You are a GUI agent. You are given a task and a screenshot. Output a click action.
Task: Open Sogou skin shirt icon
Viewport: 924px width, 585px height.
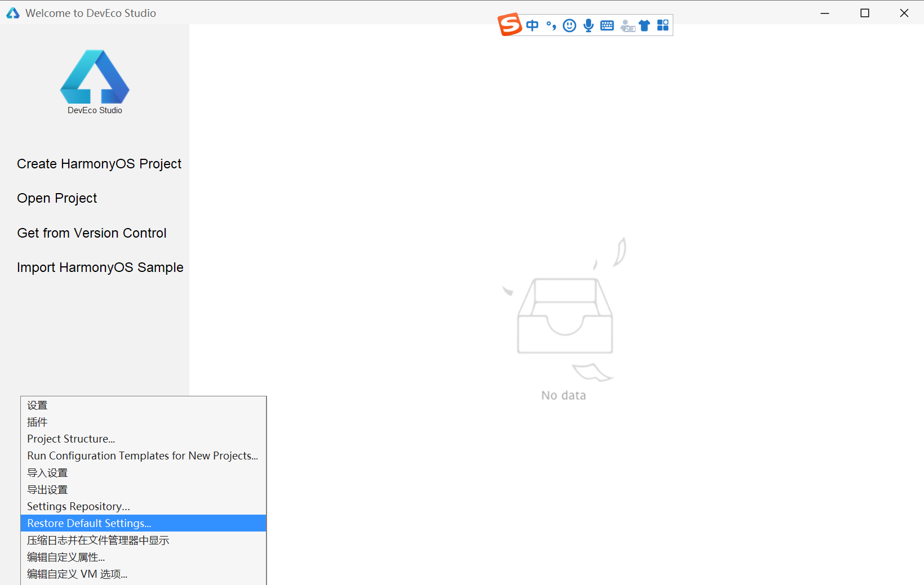tap(645, 25)
